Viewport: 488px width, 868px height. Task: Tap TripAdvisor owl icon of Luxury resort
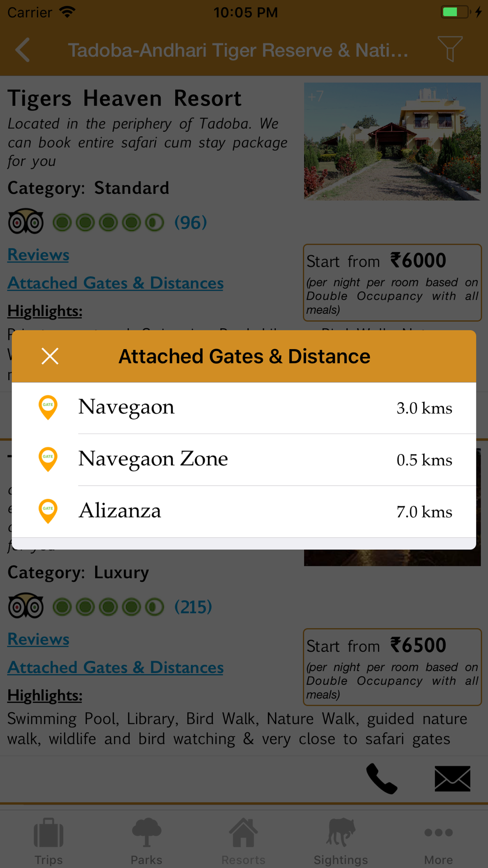tap(26, 606)
